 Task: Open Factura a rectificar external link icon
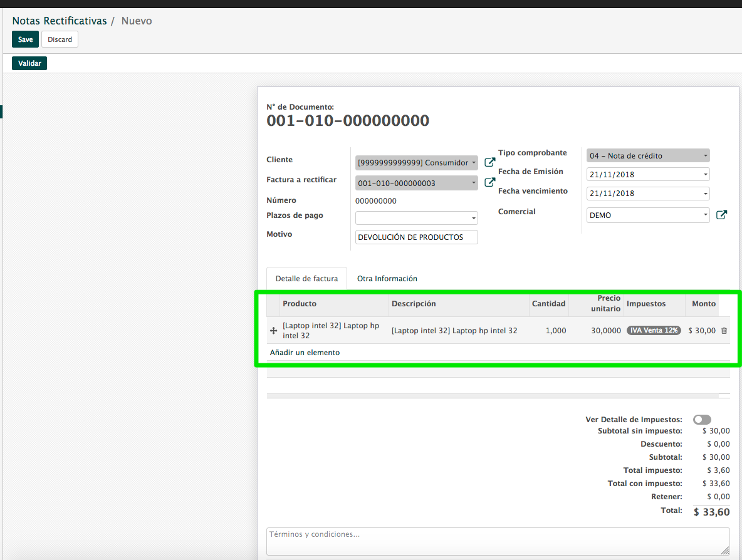click(490, 182)
